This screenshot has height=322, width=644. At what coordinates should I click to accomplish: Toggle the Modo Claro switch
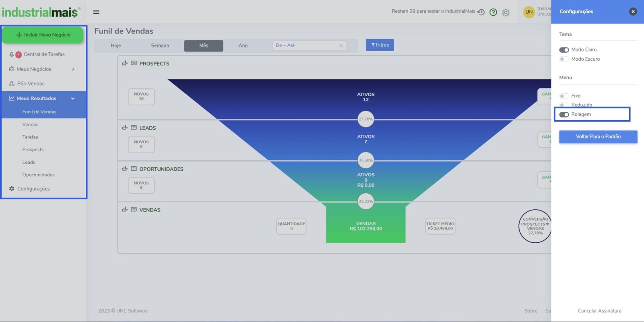coord(564,50)
